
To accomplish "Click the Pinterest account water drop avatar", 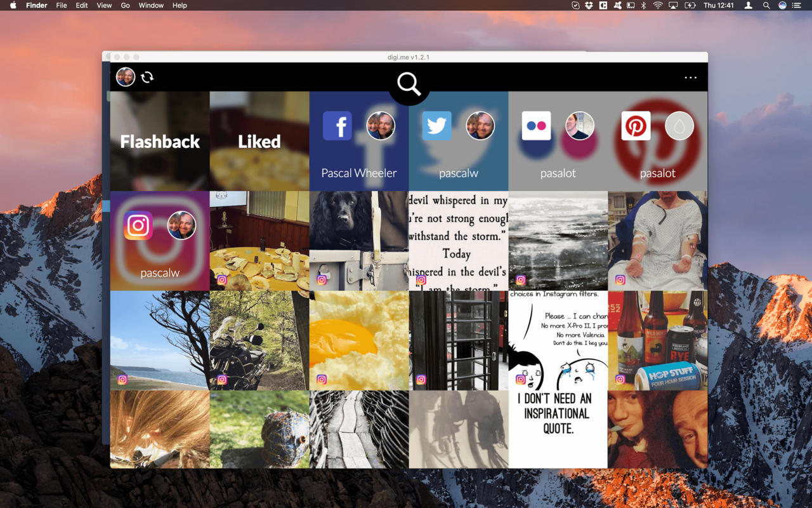I will click(679, 126).
